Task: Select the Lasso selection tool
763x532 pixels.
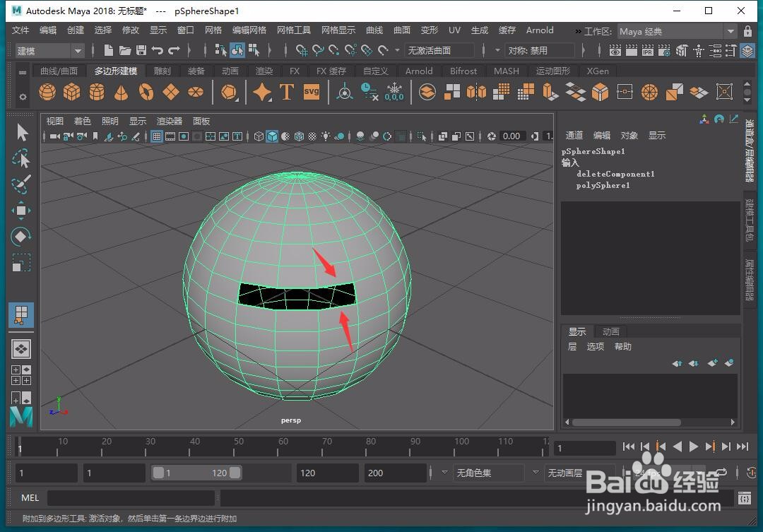Action: (21, 158)
